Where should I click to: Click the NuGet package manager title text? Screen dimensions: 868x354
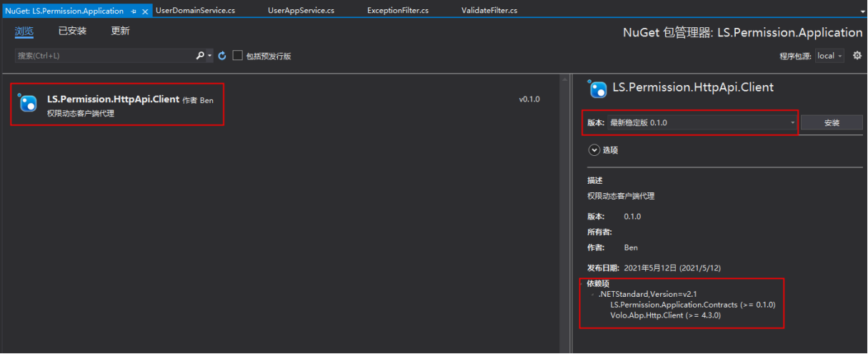pos(742,32)
